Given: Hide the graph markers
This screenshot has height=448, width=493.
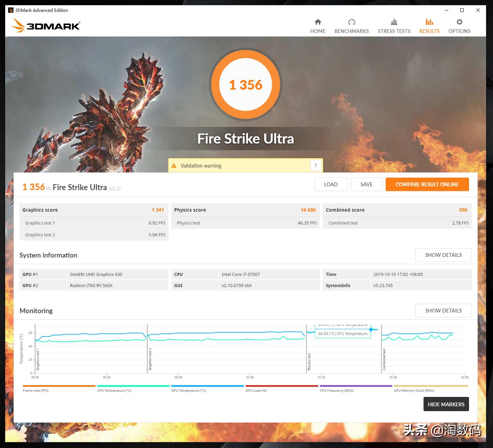Looking at the screenshot, I should click(x=446, y=404).
